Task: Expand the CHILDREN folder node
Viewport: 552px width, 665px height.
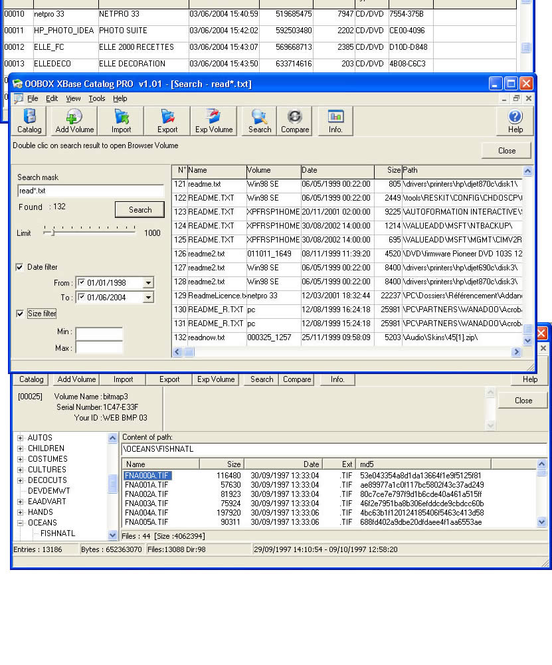Action: click(20, 448)
